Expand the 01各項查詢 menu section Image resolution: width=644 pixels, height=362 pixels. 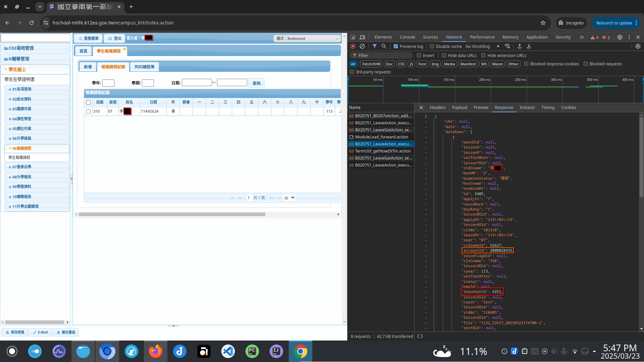tap(37, 89)
